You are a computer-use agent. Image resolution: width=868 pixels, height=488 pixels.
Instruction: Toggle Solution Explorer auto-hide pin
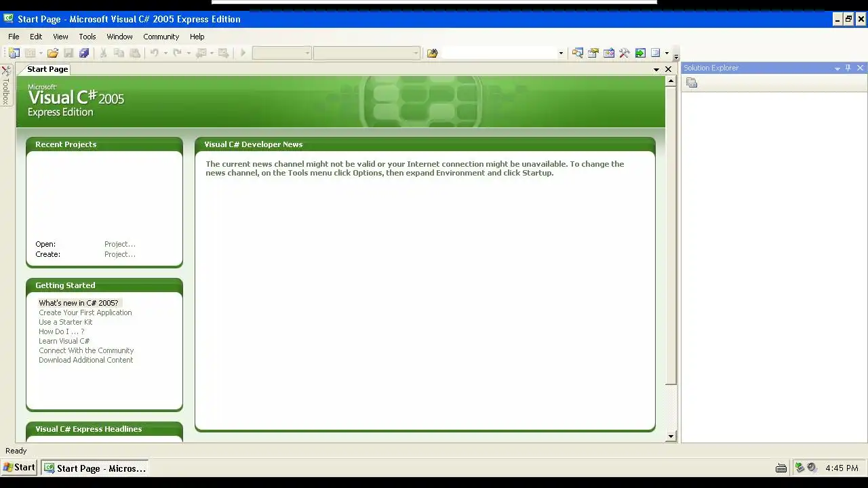click(x=848, y=68)
